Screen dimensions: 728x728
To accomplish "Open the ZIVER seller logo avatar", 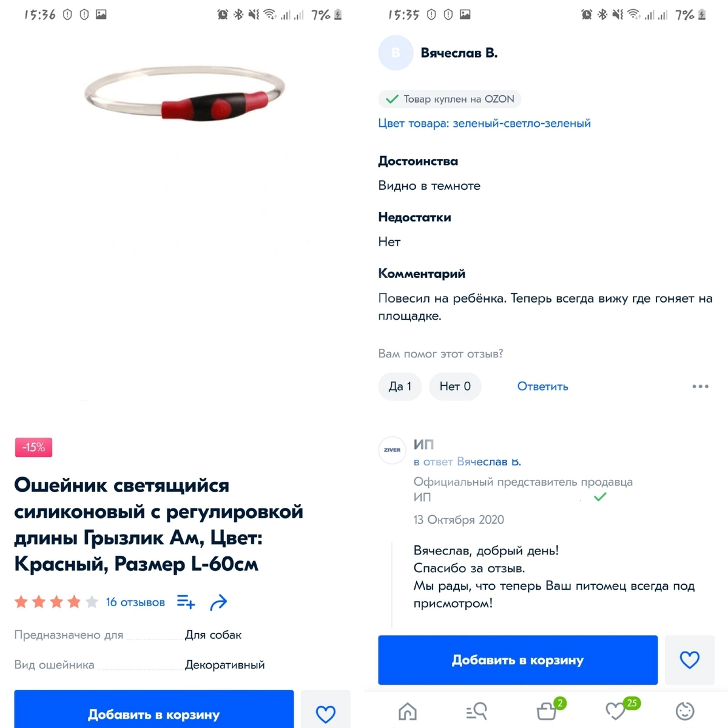I will click(x=392, y=450).
